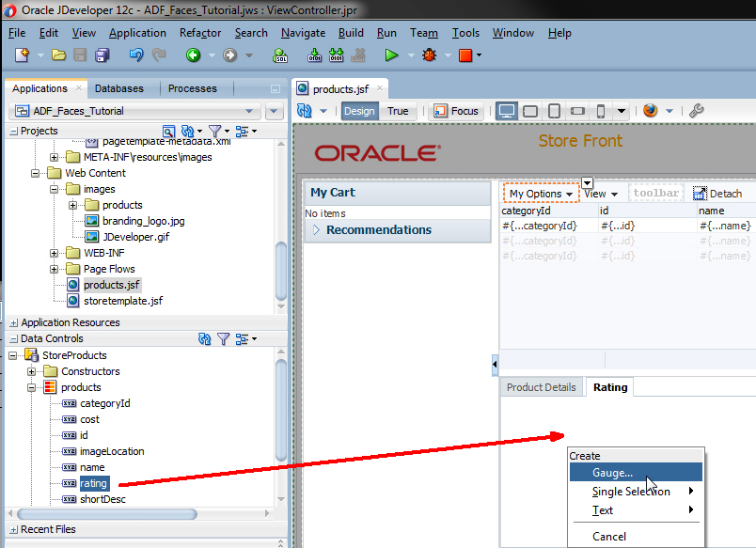Click the Data Controls horizontal scrollbar
756x548 pixels.
(x=107, y=514)
